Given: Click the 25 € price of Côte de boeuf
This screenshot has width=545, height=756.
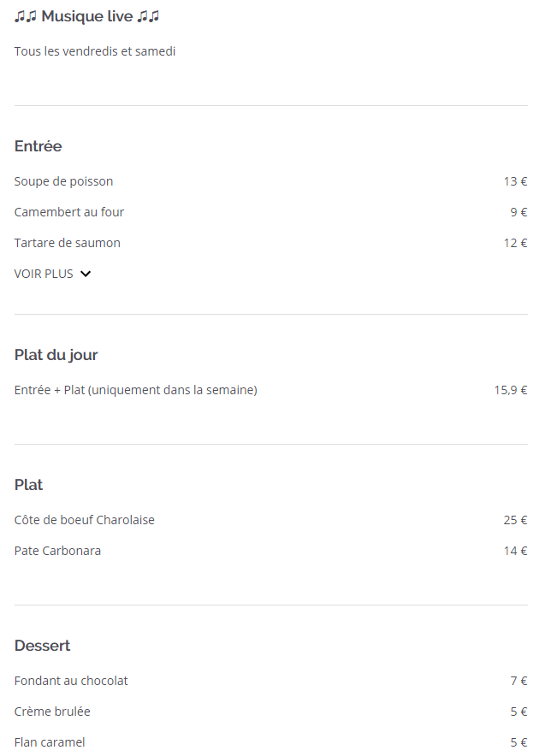Looking at the screenshot, I should pos(516,520).
